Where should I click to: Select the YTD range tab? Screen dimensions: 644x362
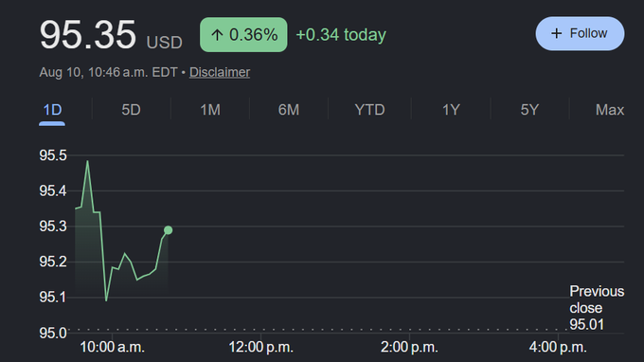369,110
